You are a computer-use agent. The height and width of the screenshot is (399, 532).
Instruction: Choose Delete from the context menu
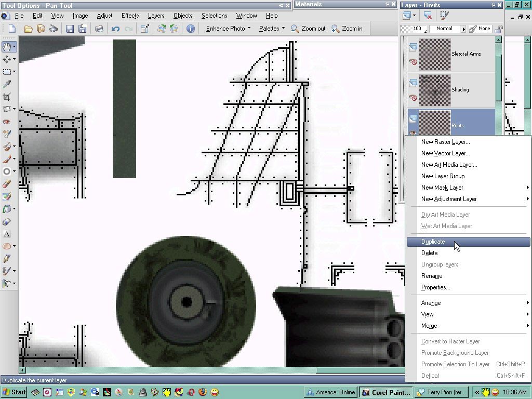coord(469,253)
